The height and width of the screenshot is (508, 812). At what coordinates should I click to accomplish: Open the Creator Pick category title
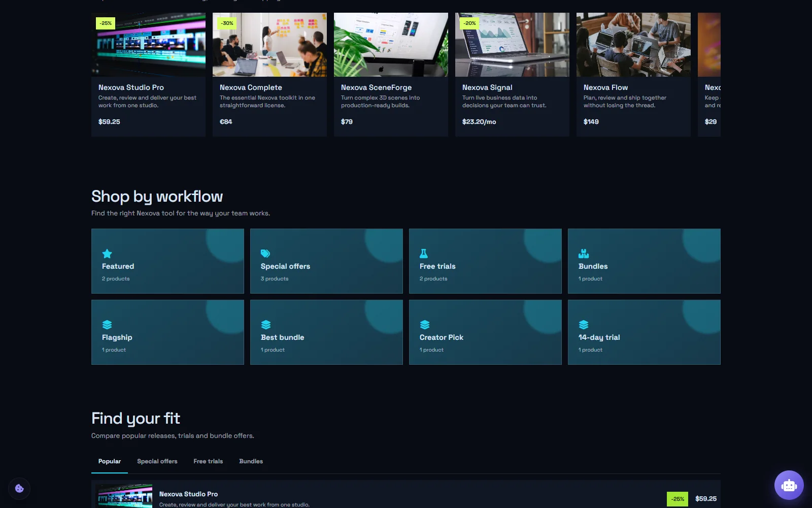441,337
